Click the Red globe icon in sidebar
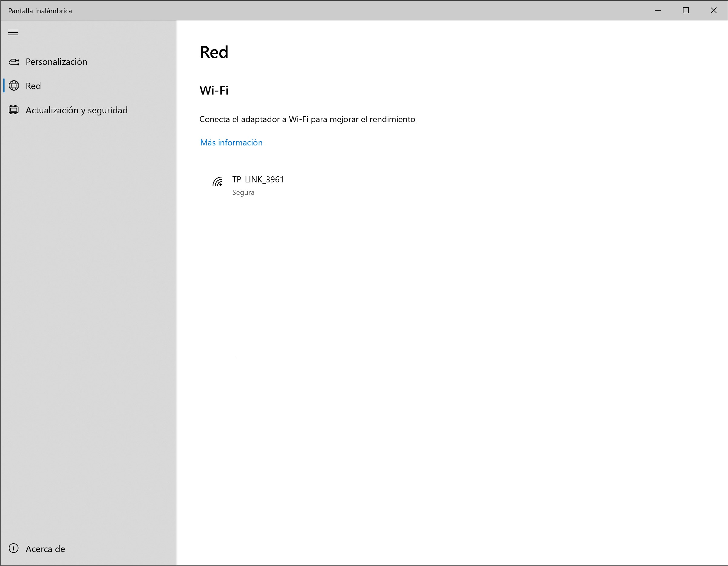 [14, 86]
